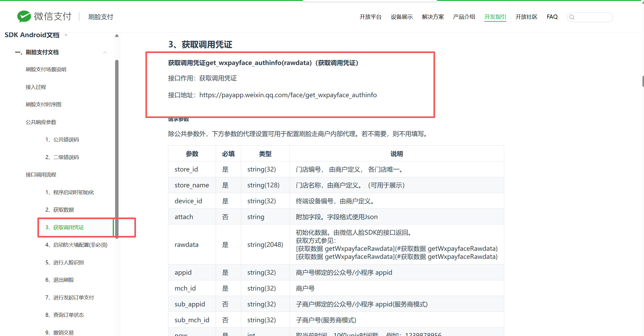
Task: Click the page scrollbar on right edge
Action: tap(643, 81)
